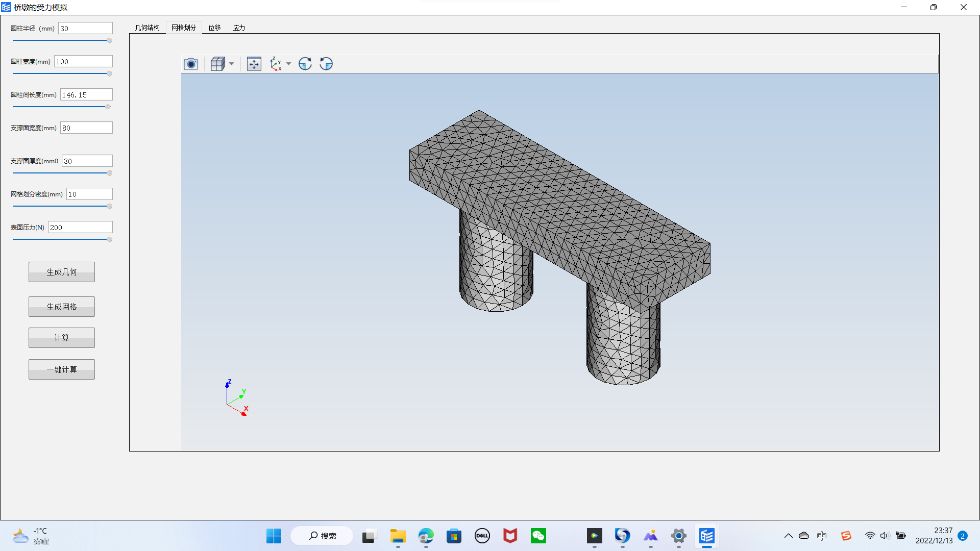Viewport: 980px width, 551px height.
Task: Open the weather widget showing -1°C
Action: tap(31, 536)
